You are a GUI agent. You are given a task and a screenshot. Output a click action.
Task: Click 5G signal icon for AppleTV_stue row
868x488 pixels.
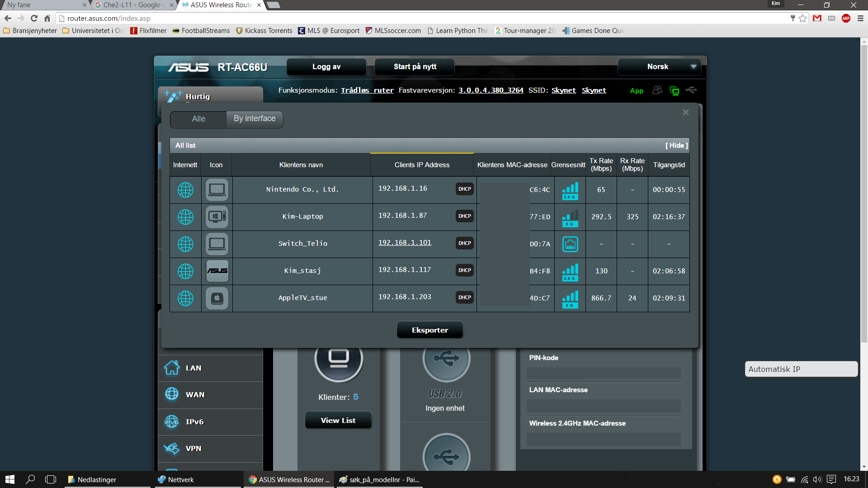pyautogui.click(x=570, y=299)
